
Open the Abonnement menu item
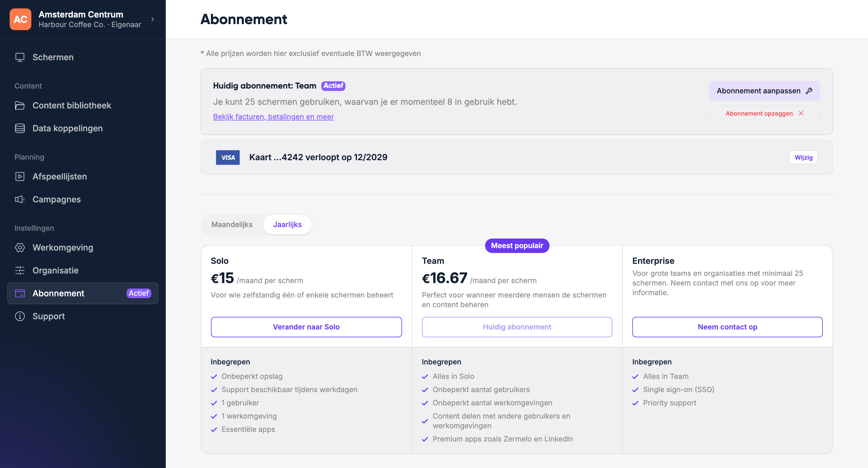click(x=83, y=293)
